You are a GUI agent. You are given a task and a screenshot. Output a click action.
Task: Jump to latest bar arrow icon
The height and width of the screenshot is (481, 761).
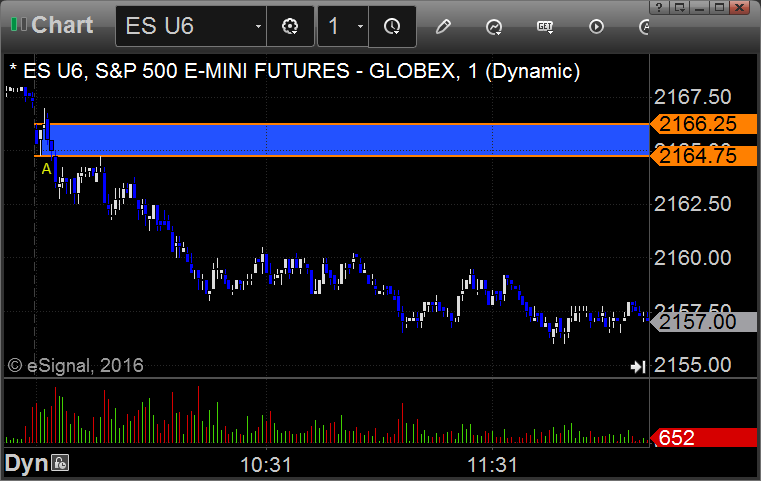click(x=638, y=367)
